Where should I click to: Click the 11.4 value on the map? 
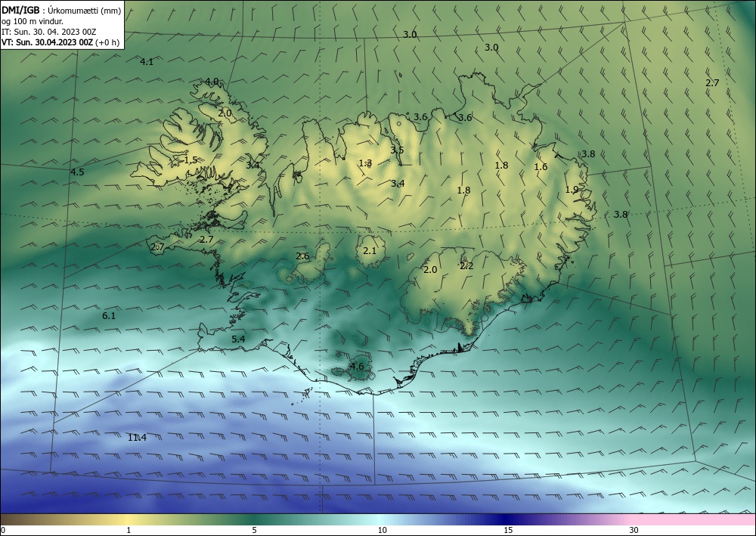click(137, 438)
